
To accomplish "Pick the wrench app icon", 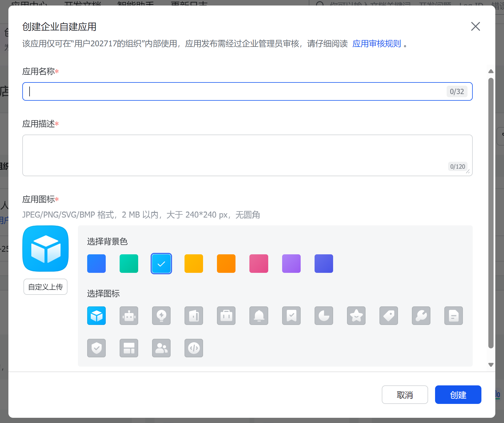I will 421,316.
